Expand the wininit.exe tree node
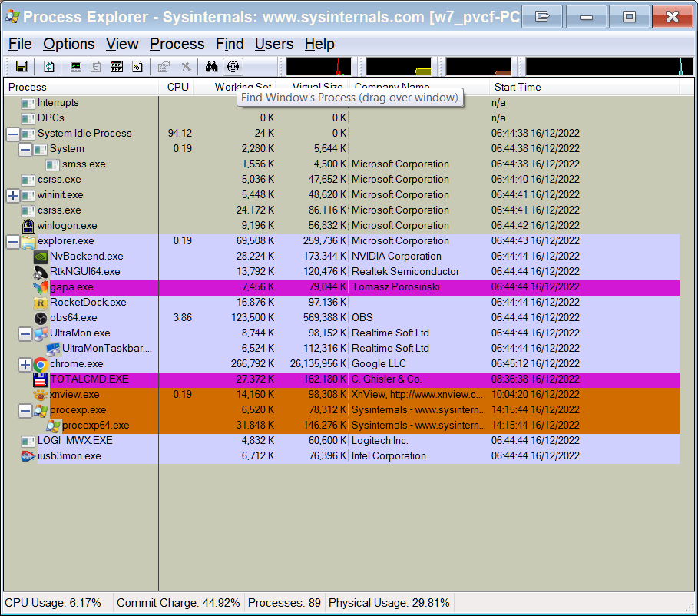The height and width of the screenshot is (616, 698). [13, 195]
